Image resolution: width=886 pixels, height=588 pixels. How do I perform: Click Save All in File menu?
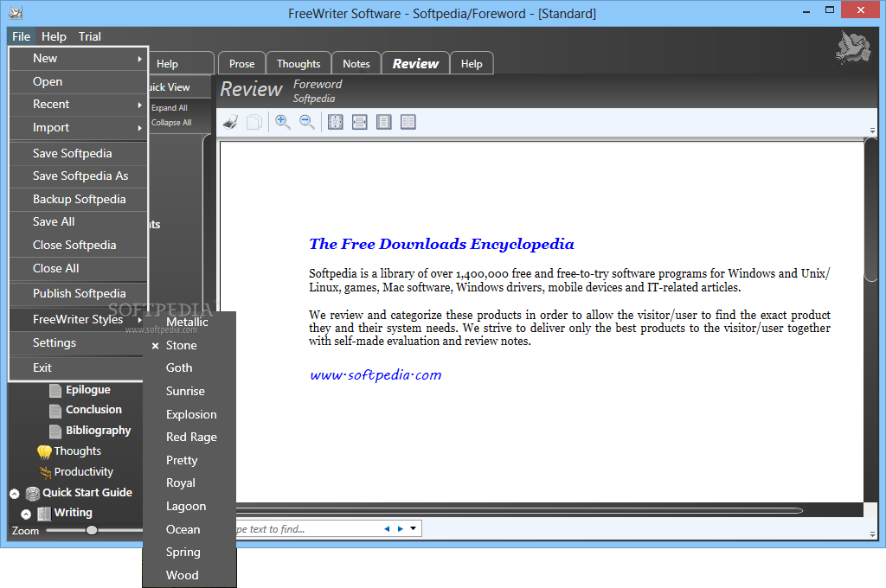pyautogui.click(x=79, y=222)
